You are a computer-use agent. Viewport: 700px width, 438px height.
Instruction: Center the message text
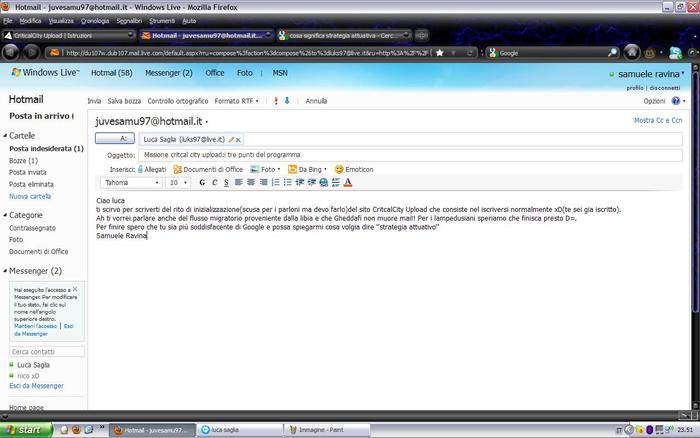coord(251,182)
